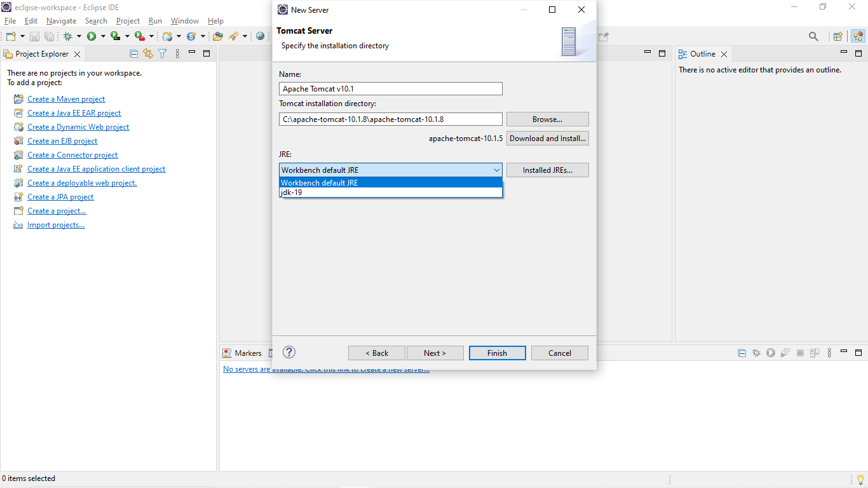Viewport: 868px width, 488px height.
Task: Open the Run dropdown arrow
Action: [103, 36]
